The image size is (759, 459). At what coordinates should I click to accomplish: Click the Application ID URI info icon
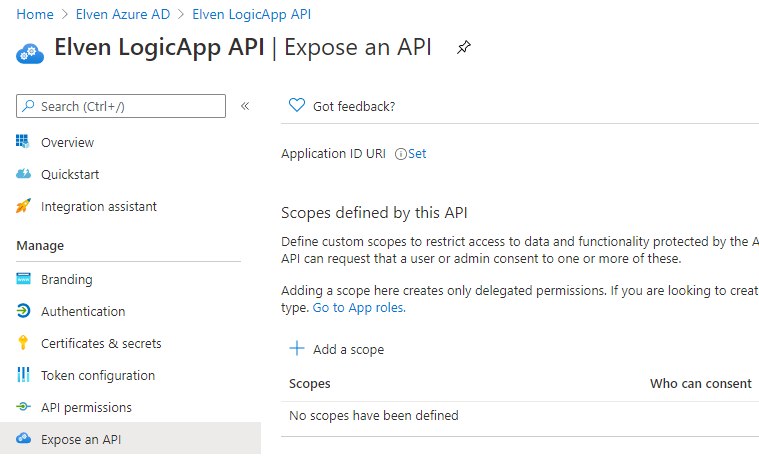401,154
